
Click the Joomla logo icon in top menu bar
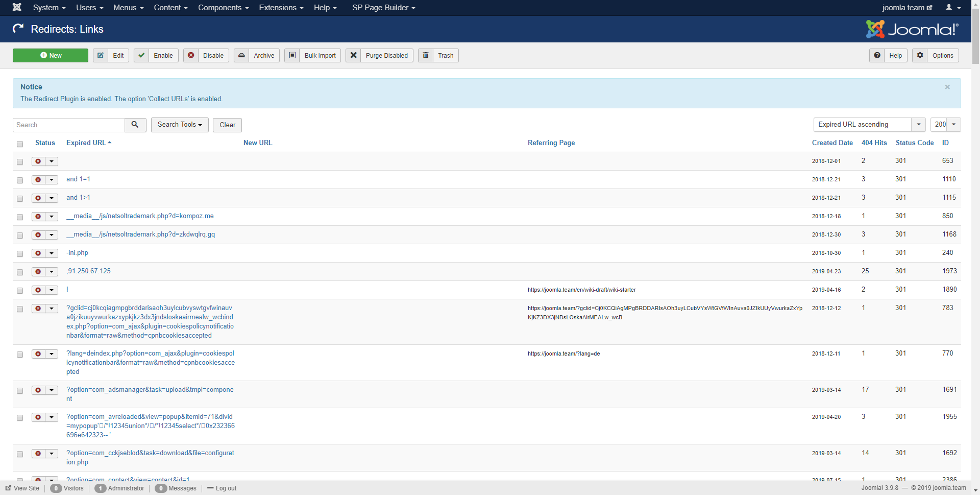[17, 8]
